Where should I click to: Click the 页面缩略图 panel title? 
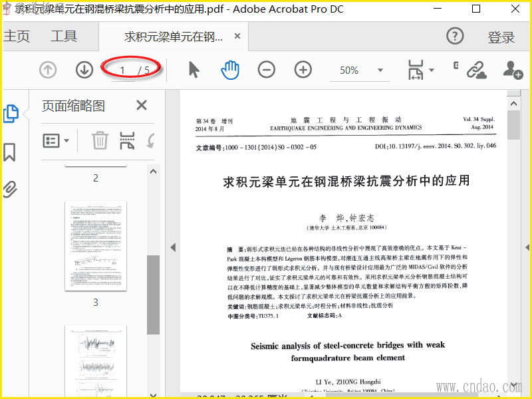[73, 106]
